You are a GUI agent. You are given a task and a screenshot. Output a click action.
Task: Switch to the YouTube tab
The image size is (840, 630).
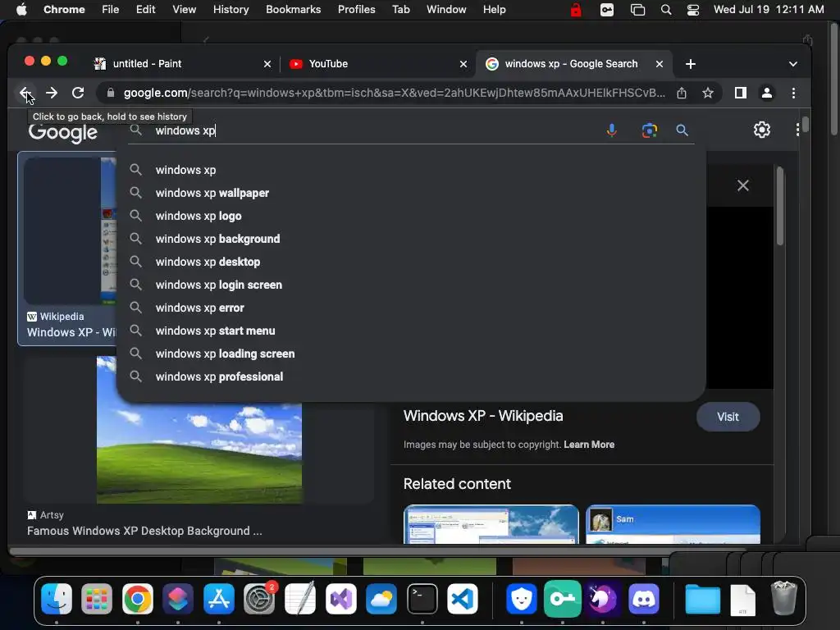377,64
